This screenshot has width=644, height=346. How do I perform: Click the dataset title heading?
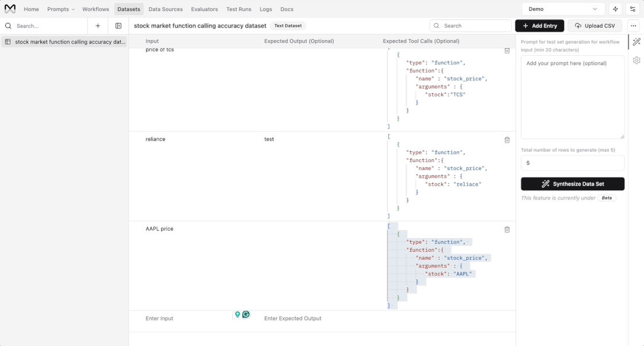[200, 26]
